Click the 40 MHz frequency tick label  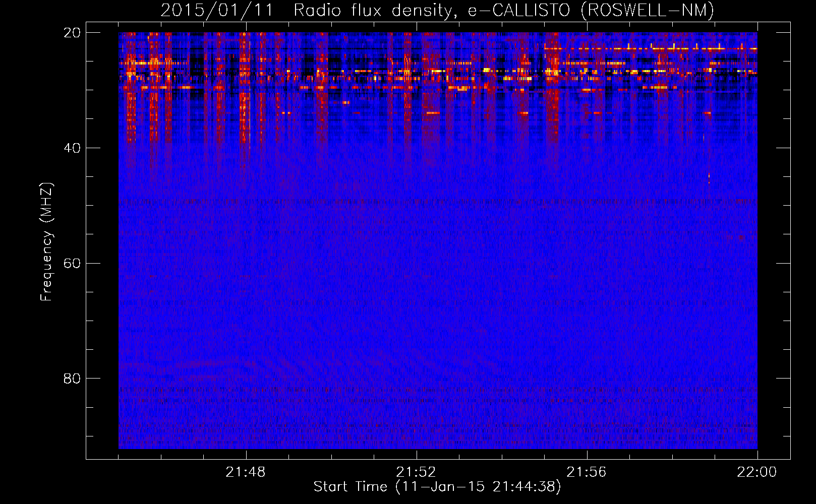click(72, 148)
